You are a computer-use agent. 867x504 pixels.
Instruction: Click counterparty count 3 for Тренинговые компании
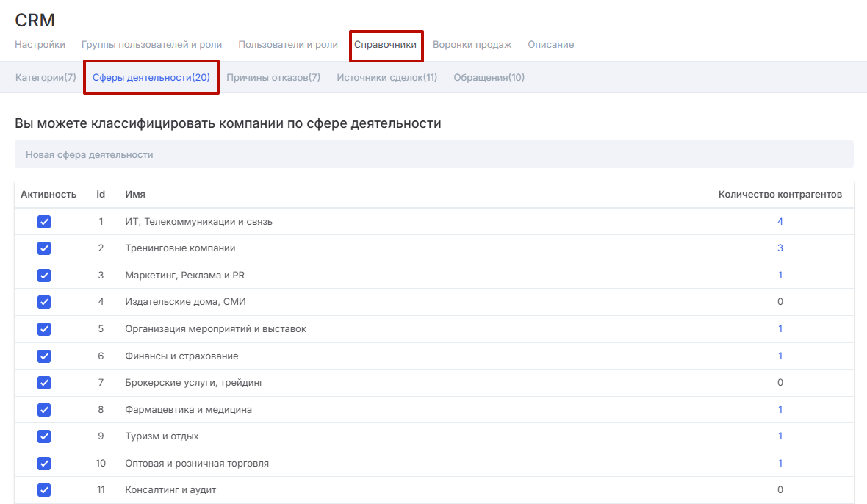tap(780, 248)
